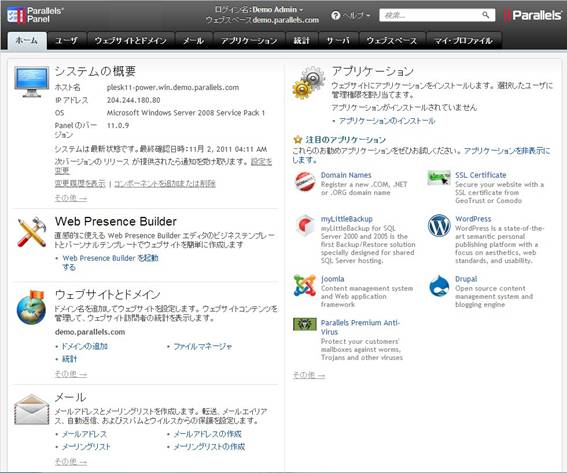Click the アプリケーションのインストール link

coord(387,121)
